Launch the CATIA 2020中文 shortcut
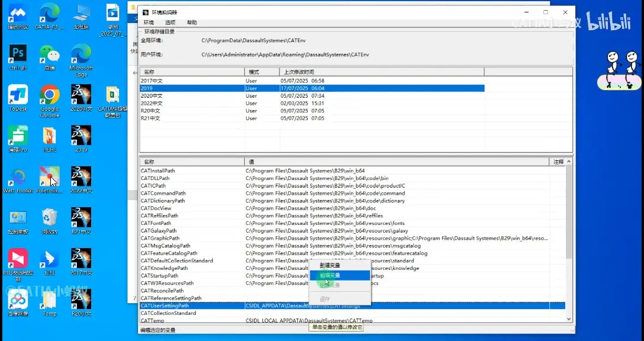 pos(81,98)
